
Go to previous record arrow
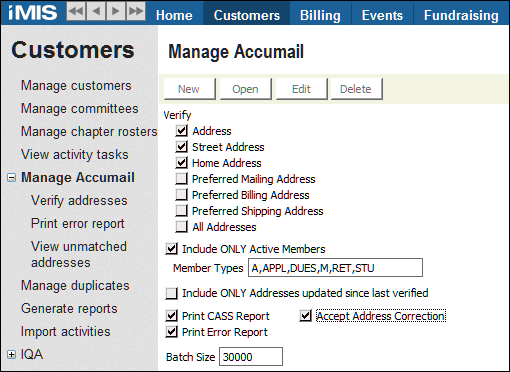tap(96, 11)
